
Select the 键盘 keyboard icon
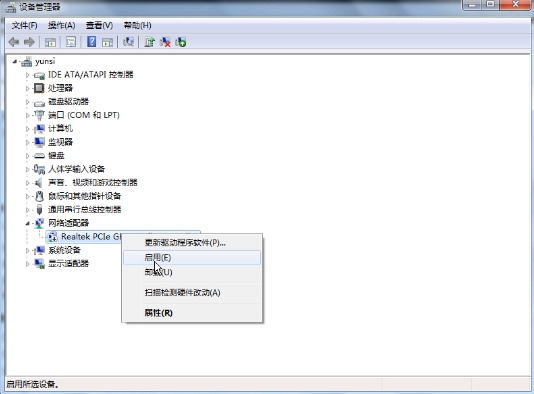(x=39, y=156)
